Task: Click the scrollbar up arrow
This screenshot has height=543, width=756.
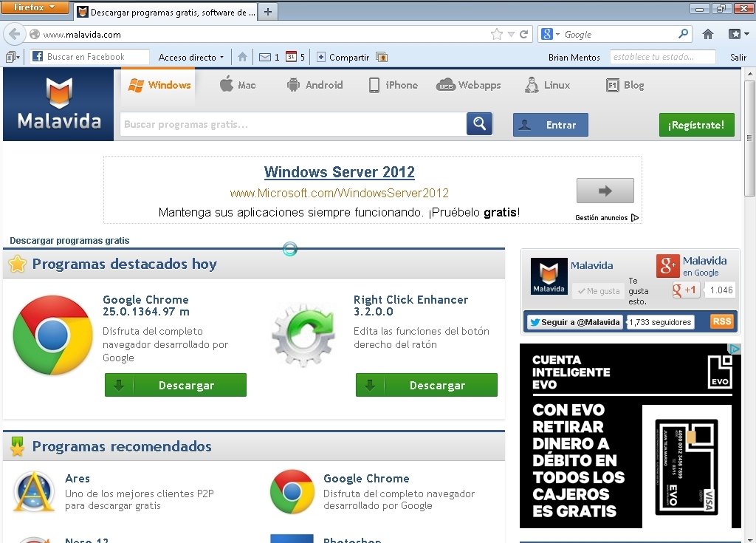Action: pyautogui.click(x=749, y=74)
